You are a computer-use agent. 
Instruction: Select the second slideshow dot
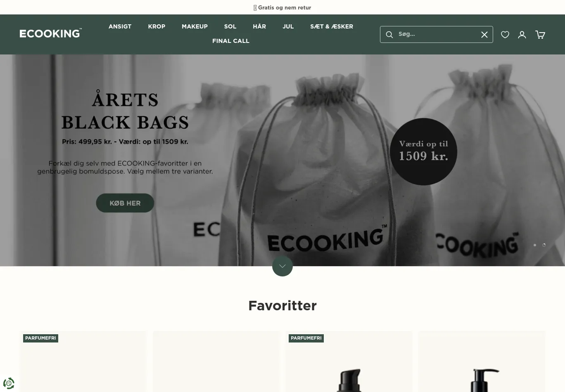[544, 245]
